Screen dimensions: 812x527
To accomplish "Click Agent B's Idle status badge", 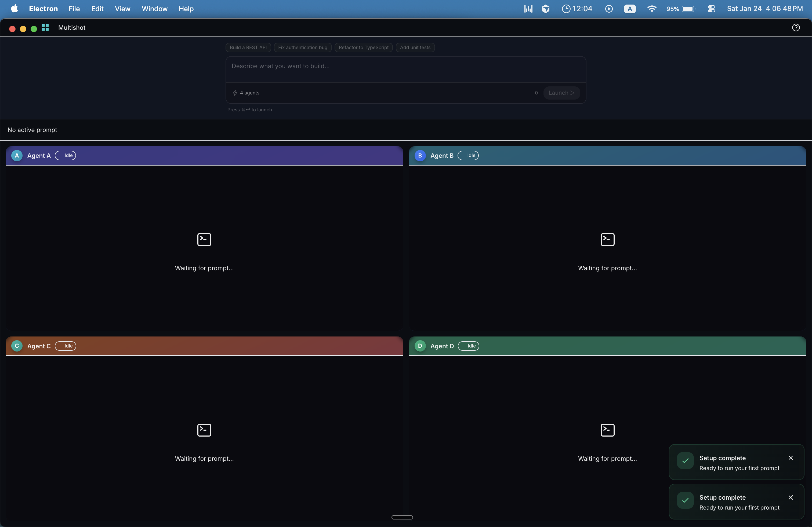I will point(468,155).
